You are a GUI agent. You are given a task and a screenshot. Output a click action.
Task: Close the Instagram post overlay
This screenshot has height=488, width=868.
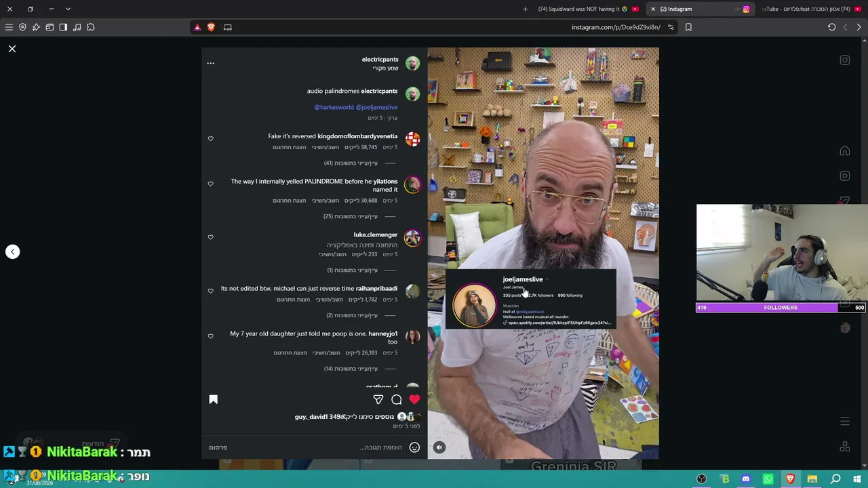12,49
